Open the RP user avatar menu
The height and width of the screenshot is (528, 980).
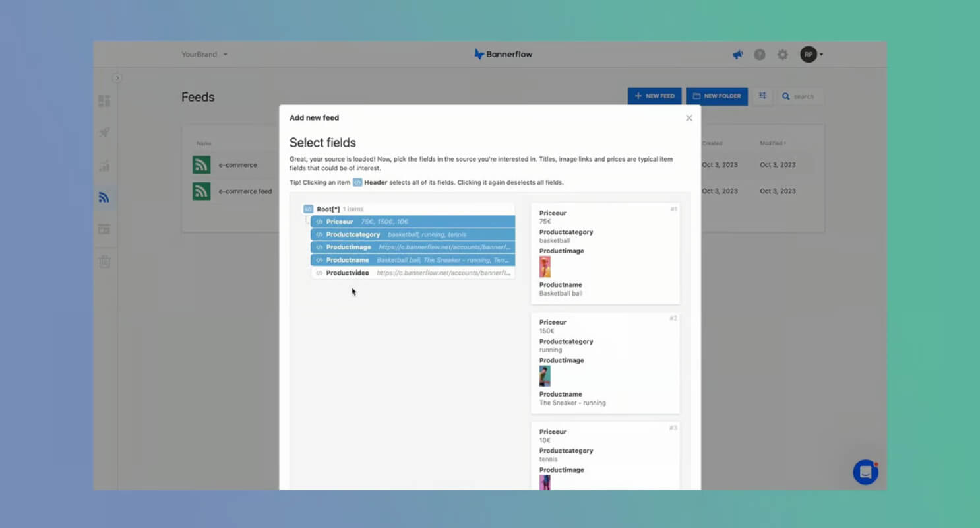[x=811, y=55]
